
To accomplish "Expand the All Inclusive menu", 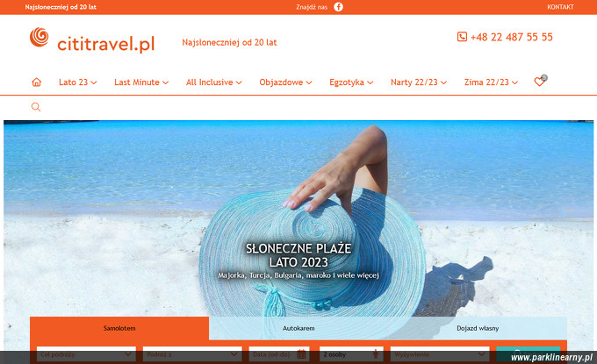I will coord(214,82).
